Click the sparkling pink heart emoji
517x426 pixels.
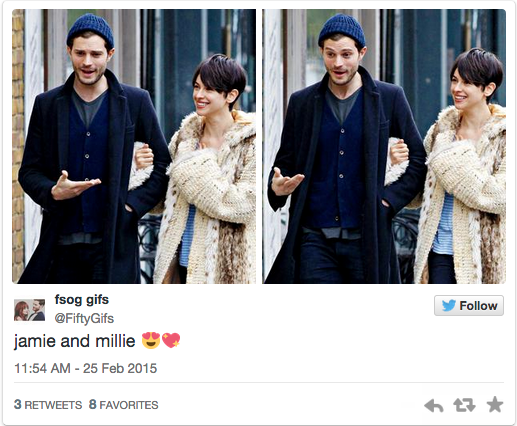click(x=171, y=340)
